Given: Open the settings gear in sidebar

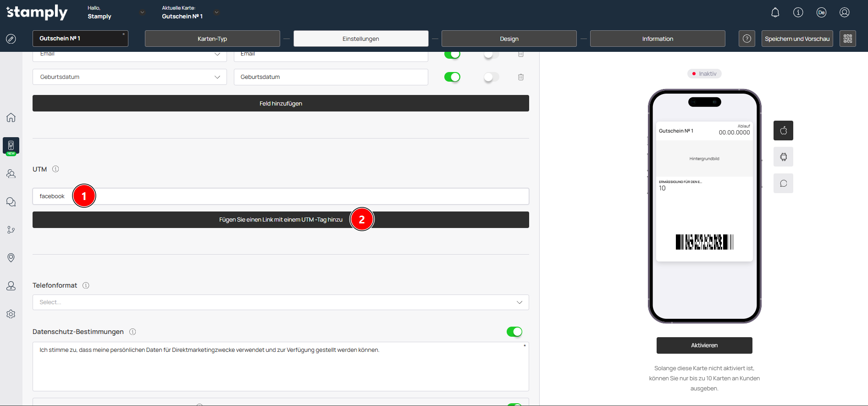Looking at the screenshot, I should click(11, 314).
